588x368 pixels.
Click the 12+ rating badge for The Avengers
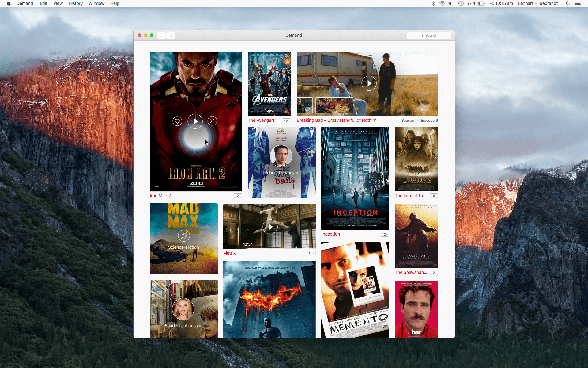287,121
